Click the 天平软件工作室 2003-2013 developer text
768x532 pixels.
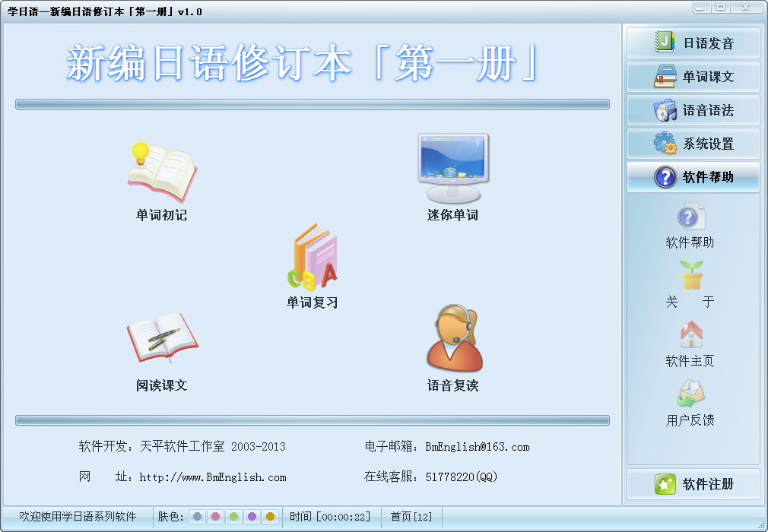[x=213, y=446]
